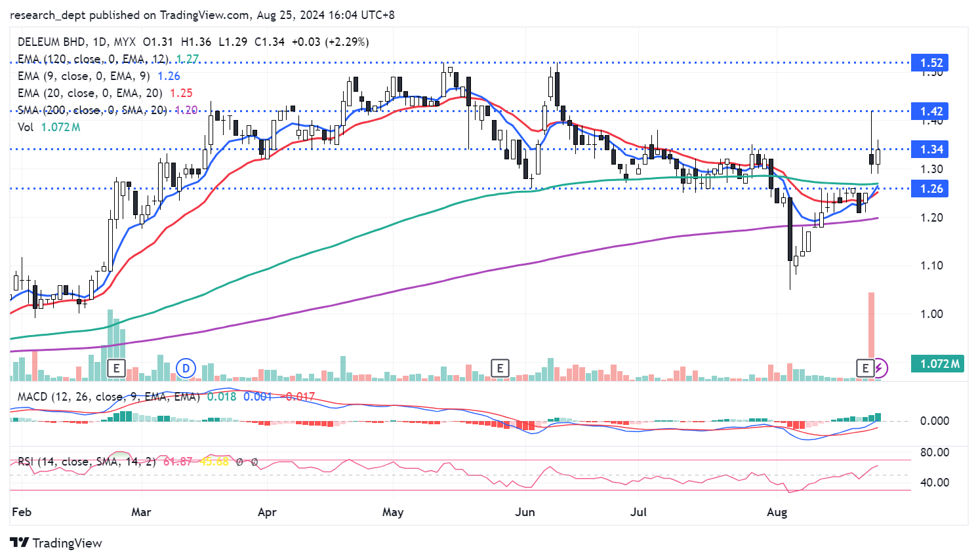
Task: Select the DELEUM BHD symbol title
Action: tap(52, 42)
